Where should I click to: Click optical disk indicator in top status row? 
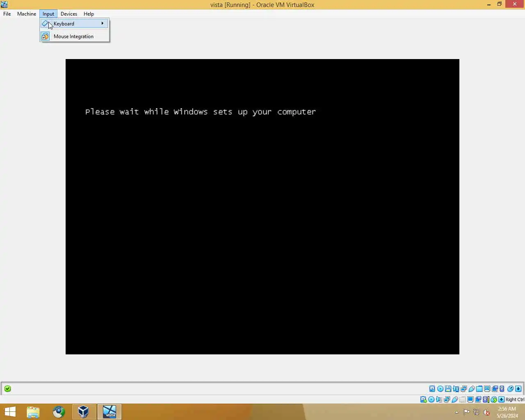(x=440, y=388)
